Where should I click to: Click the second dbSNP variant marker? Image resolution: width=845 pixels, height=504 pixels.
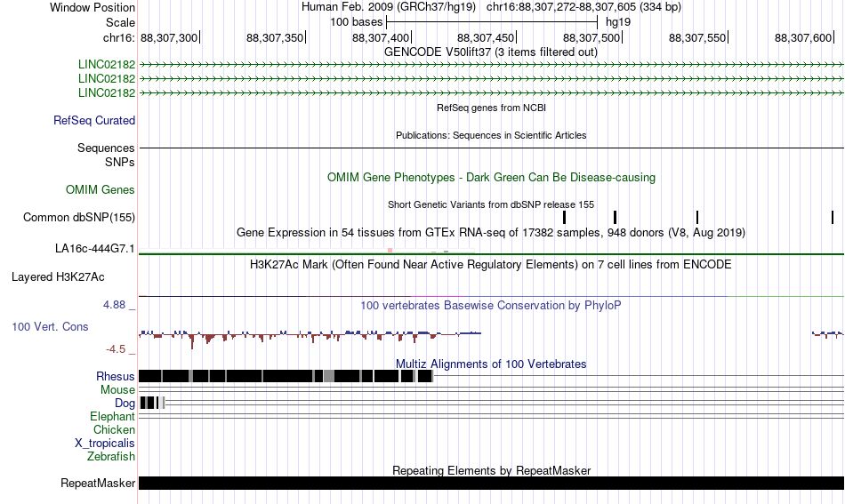pyautogui.click(x=615, y=218)
